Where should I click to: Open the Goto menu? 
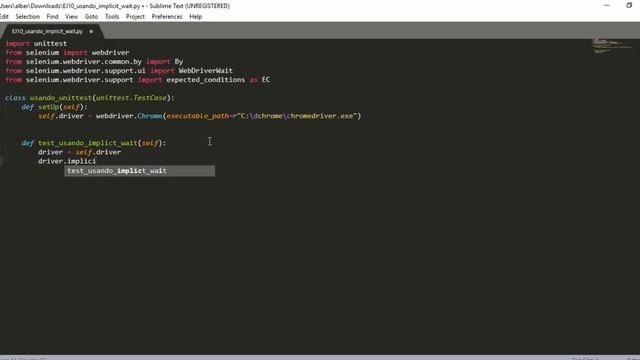click(x=91, y=17)
